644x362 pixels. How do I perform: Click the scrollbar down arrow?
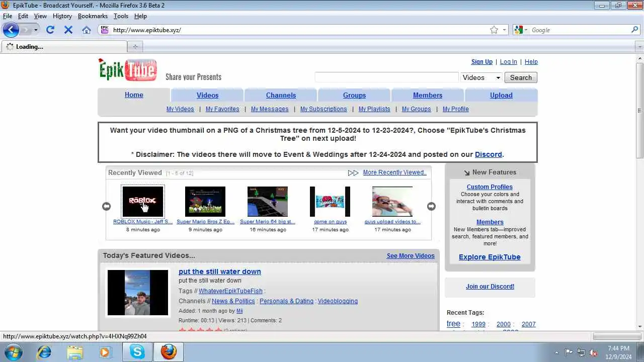tap(640, 327)
